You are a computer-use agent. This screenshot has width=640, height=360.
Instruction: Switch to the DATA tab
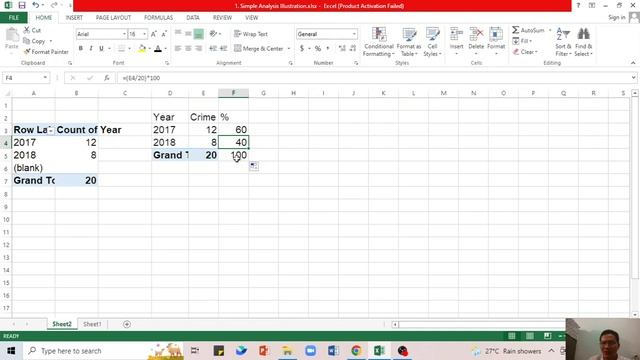click(x=193, y=18)
